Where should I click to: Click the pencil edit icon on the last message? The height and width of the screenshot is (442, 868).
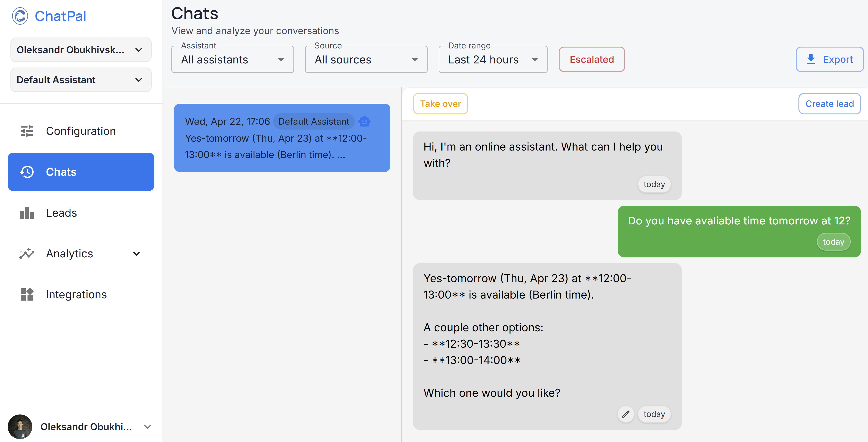point(626,414)
